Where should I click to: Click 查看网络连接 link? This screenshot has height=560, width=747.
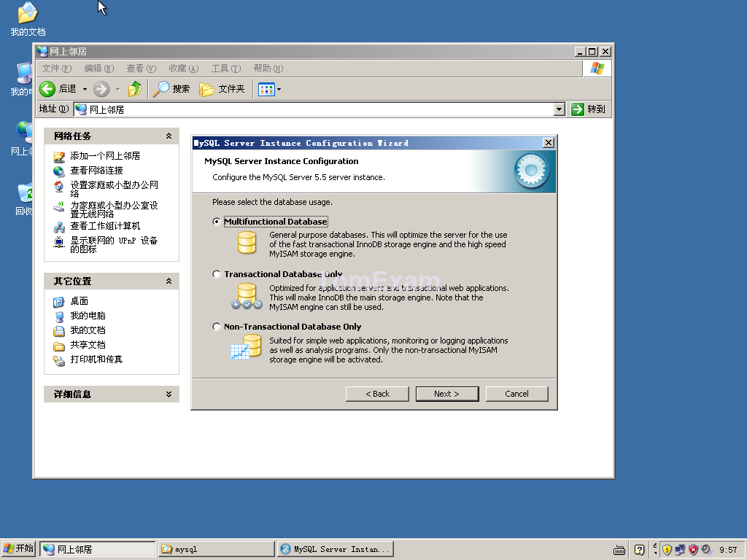pos(97,171)
